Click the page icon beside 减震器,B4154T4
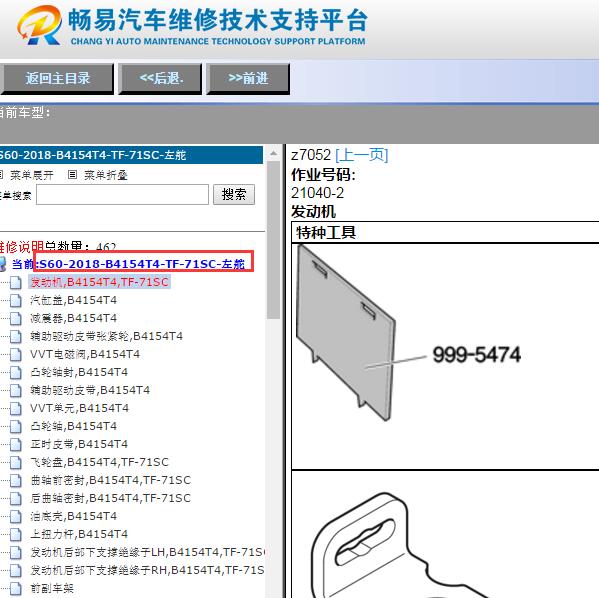 [16, 318]
